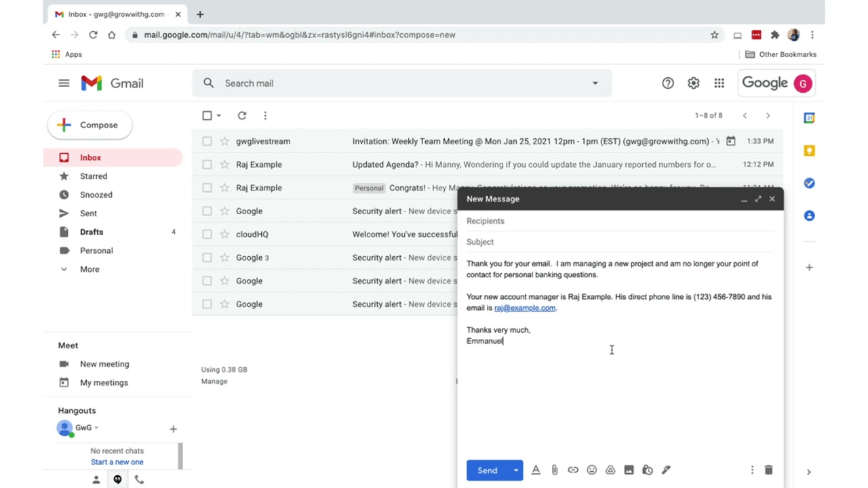Discard draft with the trash icon
Screen dimensions: 868x488
click(768, 470)
